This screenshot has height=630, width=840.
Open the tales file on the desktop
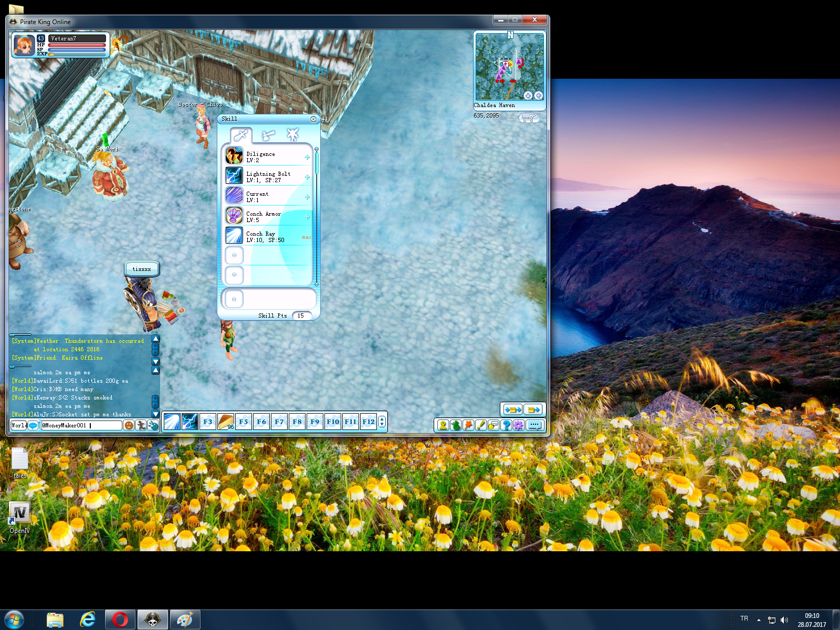tap(19, 463)
